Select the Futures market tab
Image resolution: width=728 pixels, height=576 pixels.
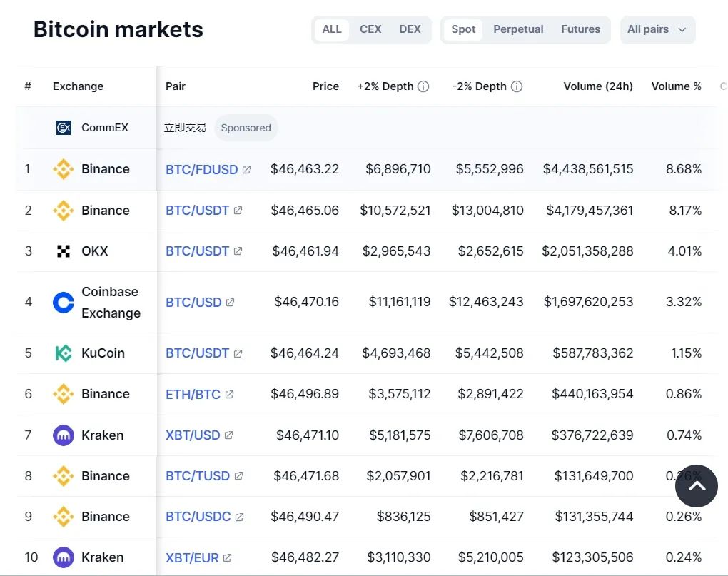coord(580,29)
